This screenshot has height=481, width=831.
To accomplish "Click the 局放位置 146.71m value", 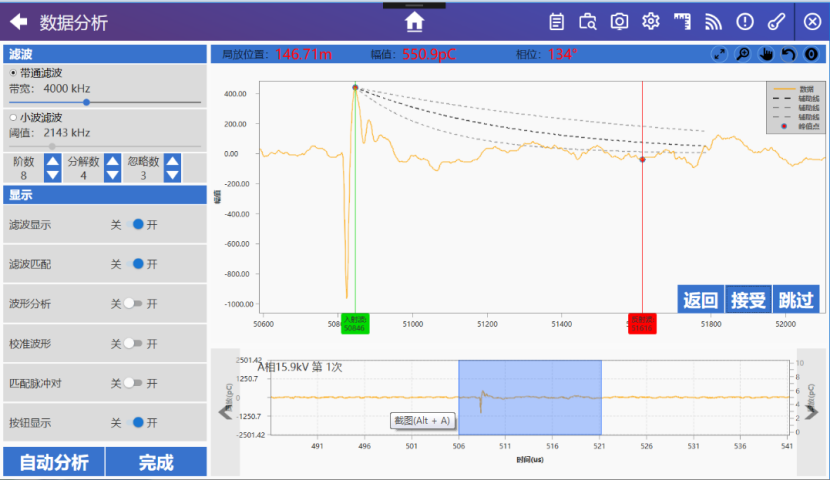I will (303, 54).
